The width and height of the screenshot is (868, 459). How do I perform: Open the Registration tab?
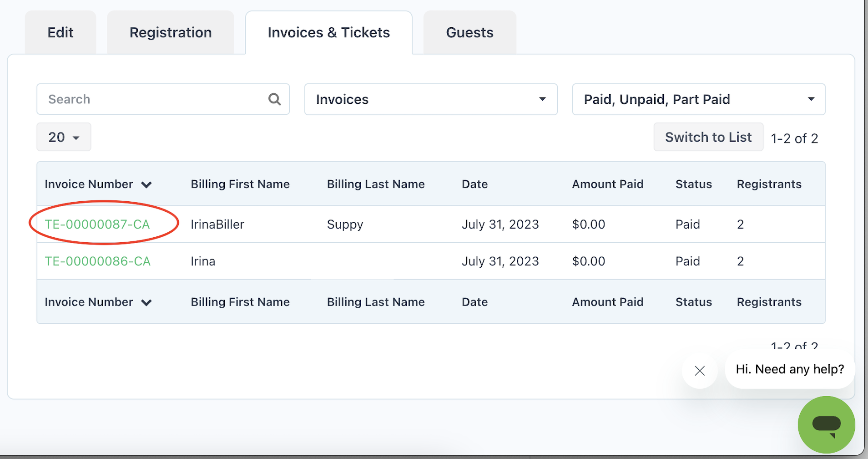tap(171, 32)
